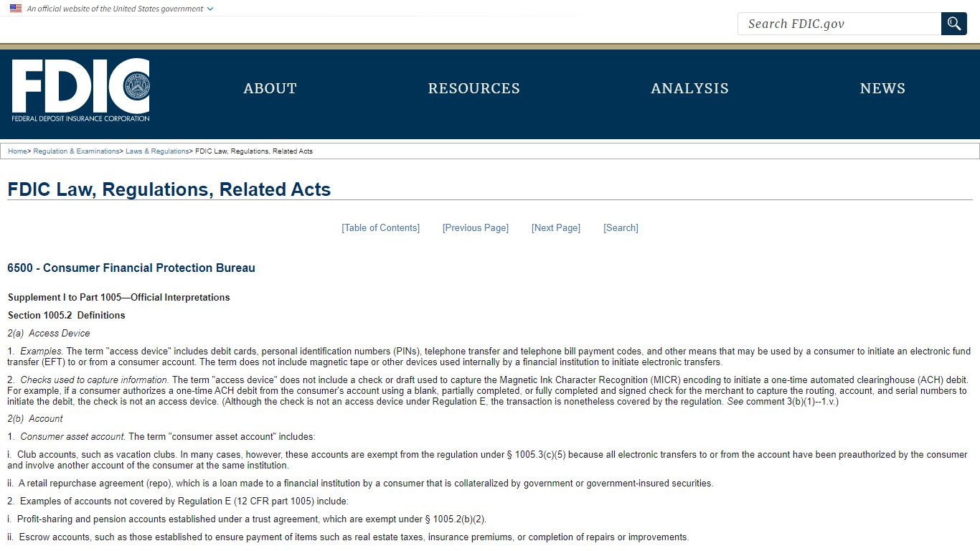Open Regulation & Examinations breadcrumb
The width and height of the screenshot is (980, 551).
pos(76,151)
